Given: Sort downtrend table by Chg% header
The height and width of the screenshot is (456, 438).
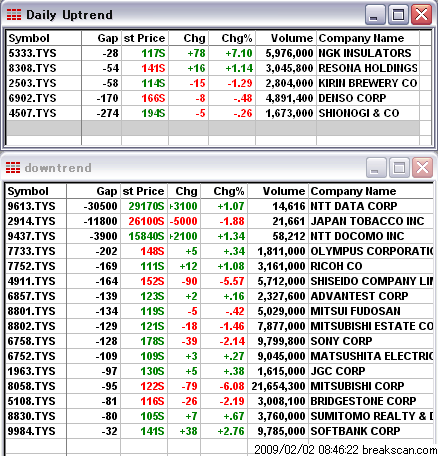Looking at the screenshot, I should tap(224, 191).
